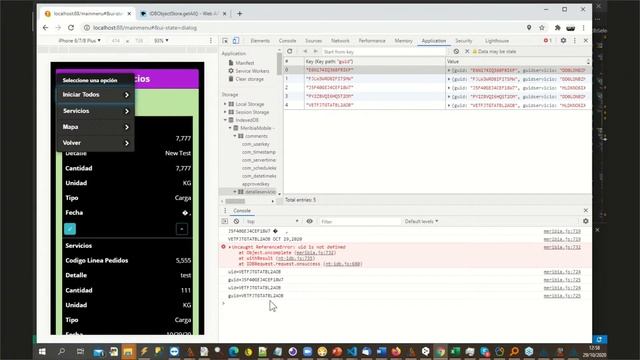Switch to the Performance tab
This screenshot has height=360, width=640.
click(372, 41)
